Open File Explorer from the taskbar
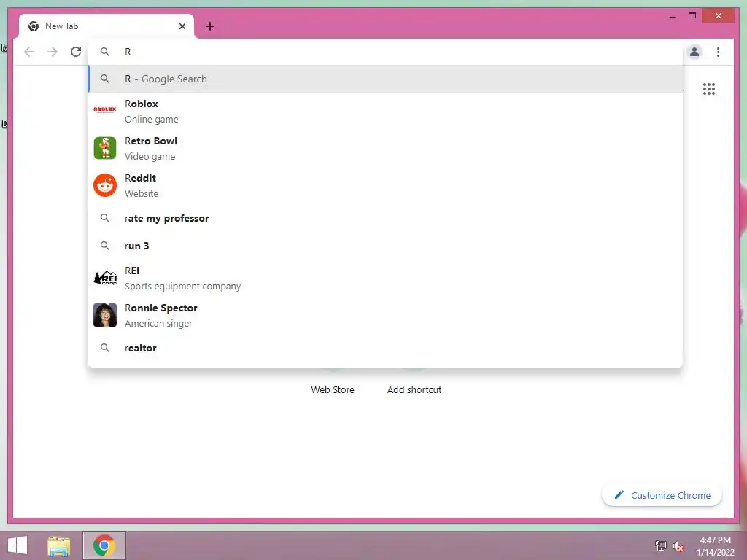The image size is (747, 560). pyautogui.click(x=58, y=545)
